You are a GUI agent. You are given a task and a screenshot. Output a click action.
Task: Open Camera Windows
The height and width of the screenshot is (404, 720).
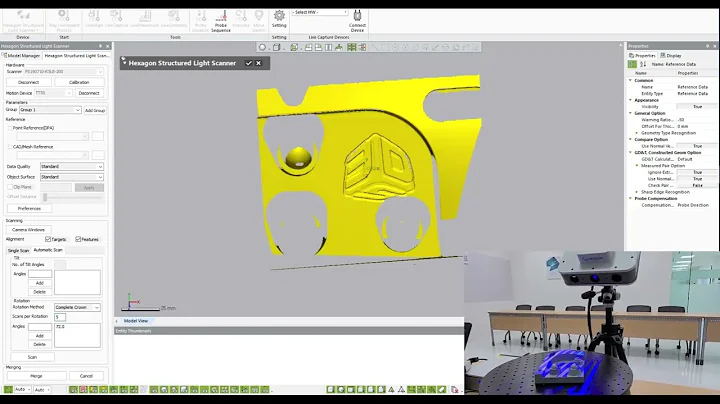pos(28,230)
